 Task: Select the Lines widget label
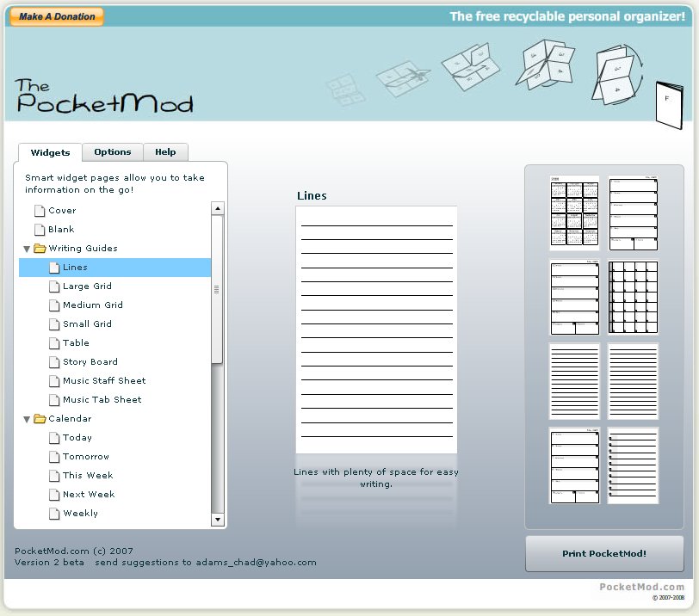75,268
